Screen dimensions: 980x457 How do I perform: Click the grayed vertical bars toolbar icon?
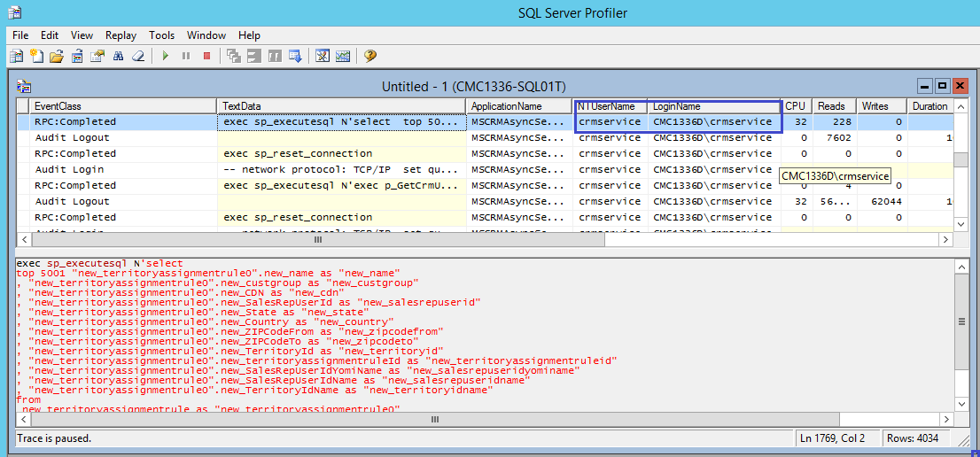(275, 56)
